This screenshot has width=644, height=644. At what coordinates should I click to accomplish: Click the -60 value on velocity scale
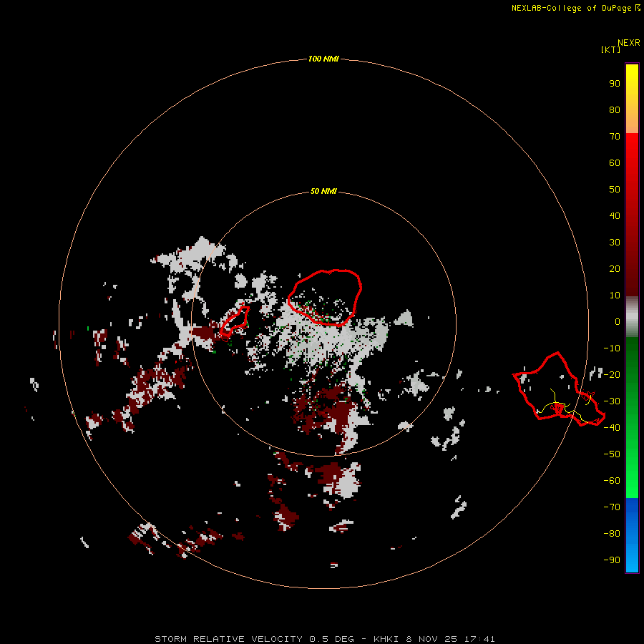(x=612, y=481)
